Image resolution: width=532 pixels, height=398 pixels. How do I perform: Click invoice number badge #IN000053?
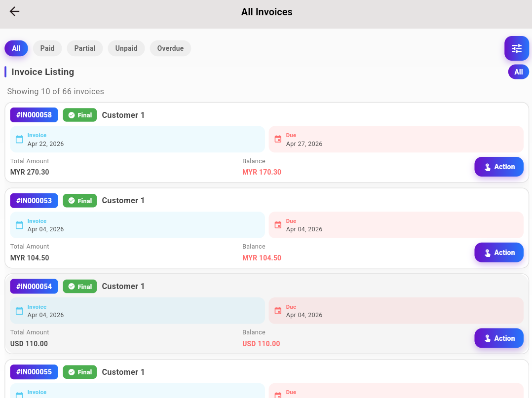[34, 201]
